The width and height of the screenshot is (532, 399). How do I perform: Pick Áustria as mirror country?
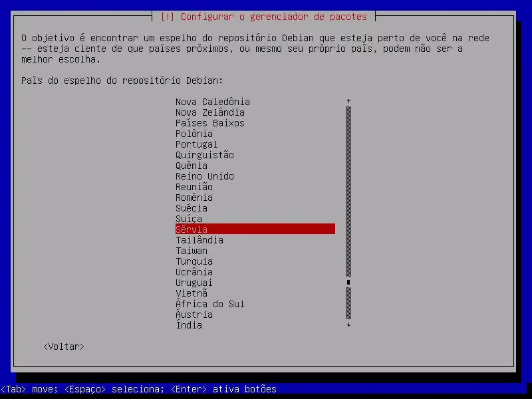point(194,314)
